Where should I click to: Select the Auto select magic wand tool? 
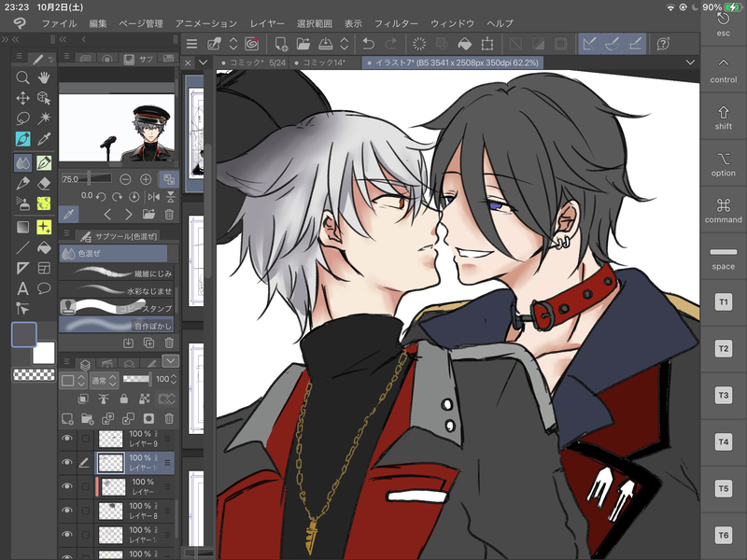[x=44, y=119]
